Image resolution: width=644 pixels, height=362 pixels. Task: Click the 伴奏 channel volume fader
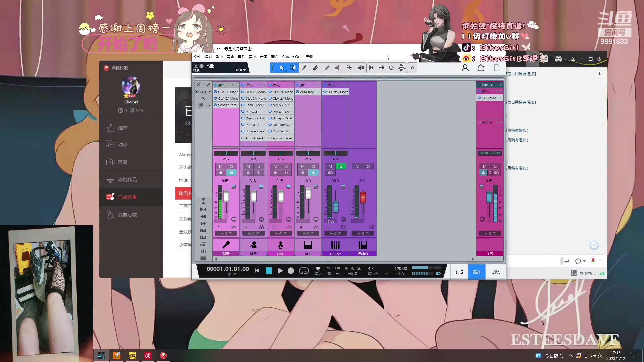coord(308,194)
